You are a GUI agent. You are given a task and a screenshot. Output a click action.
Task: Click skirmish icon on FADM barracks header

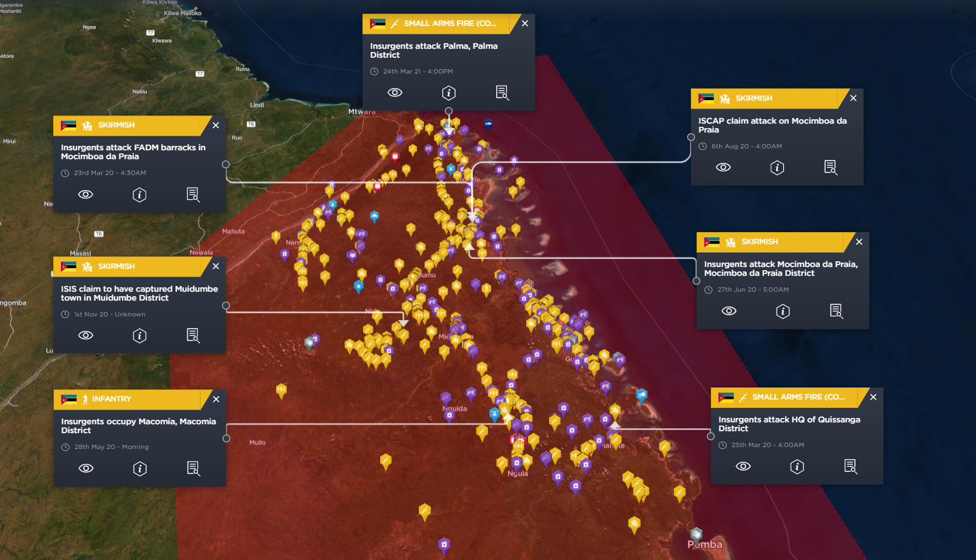[x=88, y=125]
